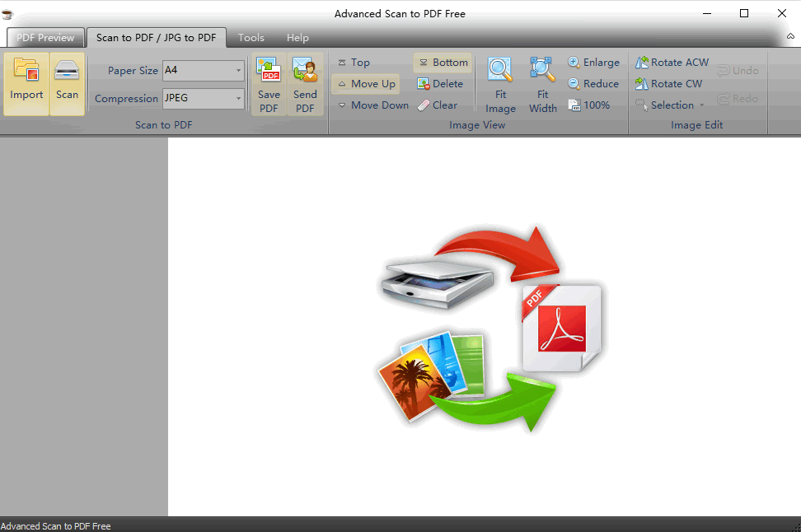Image resolution: width=801 pixels, height=532 pixels.
Task: Collapse the ribbon with the arrow icon
Action: [x=790, y=36]
